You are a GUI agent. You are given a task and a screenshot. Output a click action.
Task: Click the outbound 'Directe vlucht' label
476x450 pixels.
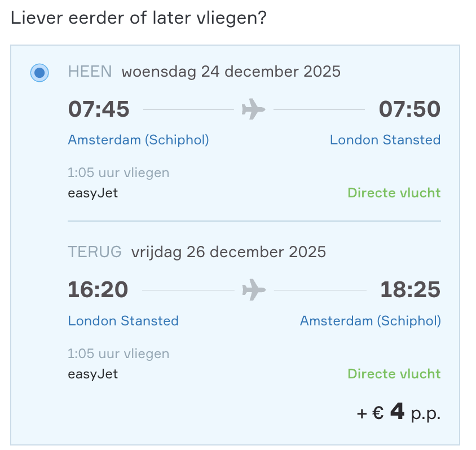click(394, 193)
